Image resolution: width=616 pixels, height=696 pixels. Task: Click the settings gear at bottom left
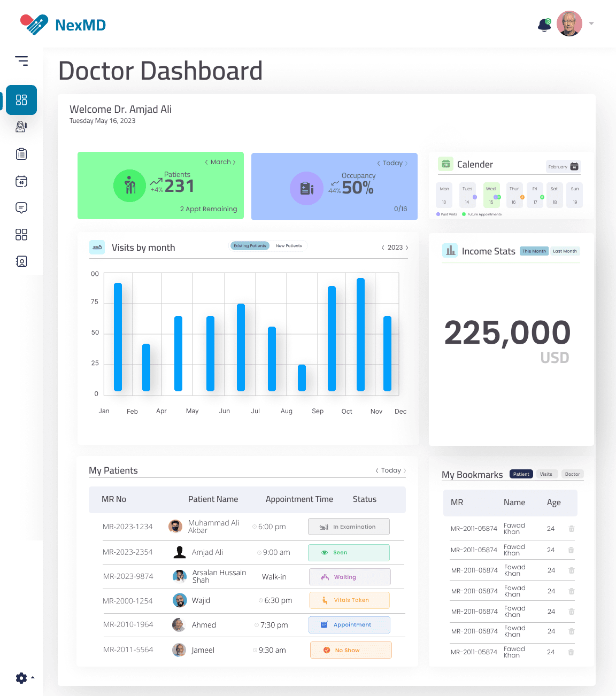point(21,678)
